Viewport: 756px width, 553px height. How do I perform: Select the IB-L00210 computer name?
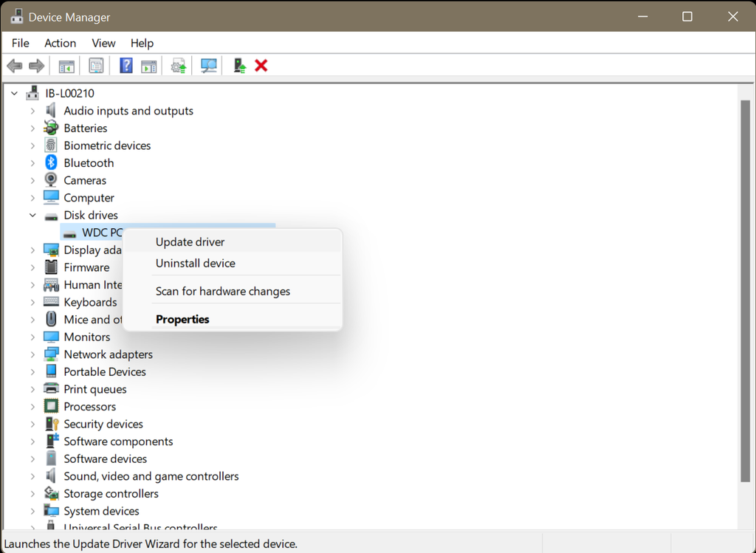coord(69,93)
